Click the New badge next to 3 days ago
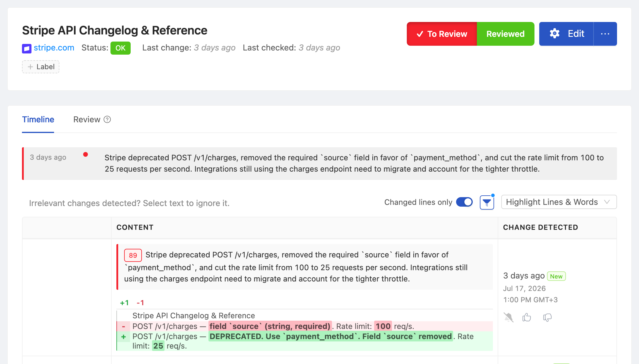Screen dimensions: 639x364 point(556,276)
